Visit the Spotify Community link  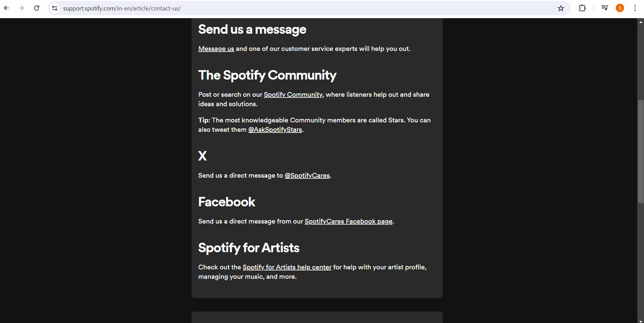click(293, 95)
